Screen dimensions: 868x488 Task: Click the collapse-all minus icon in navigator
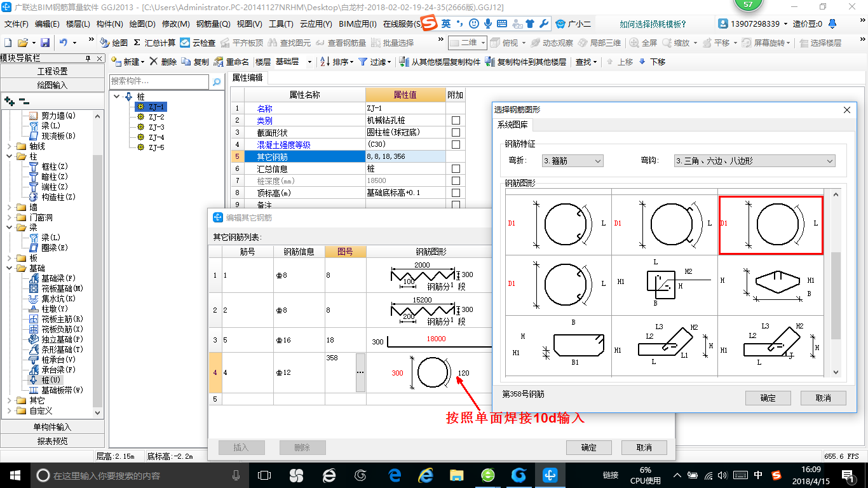point(24,100)
